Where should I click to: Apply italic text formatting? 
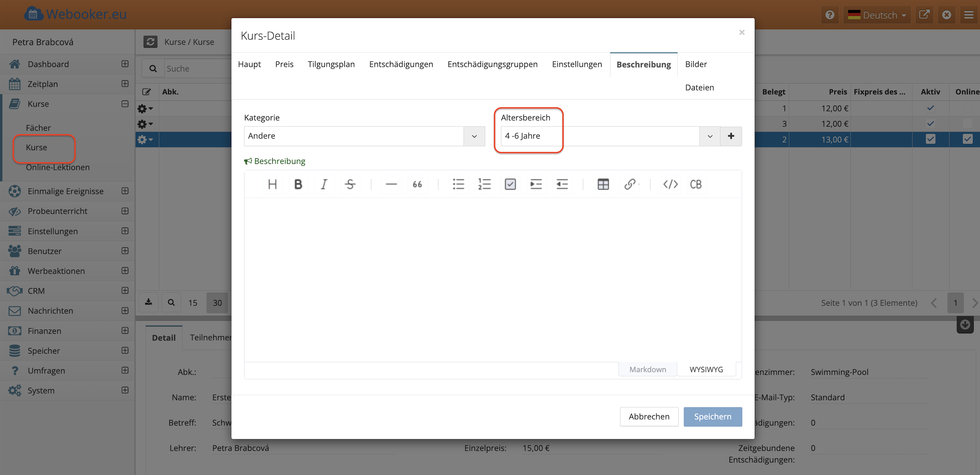coord(324,184)
